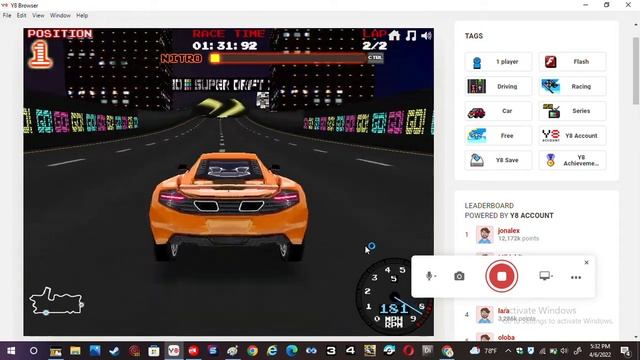Open Google Chrome from the taskbar
Screen dimensions: 640x360
(x=252, y=351)
